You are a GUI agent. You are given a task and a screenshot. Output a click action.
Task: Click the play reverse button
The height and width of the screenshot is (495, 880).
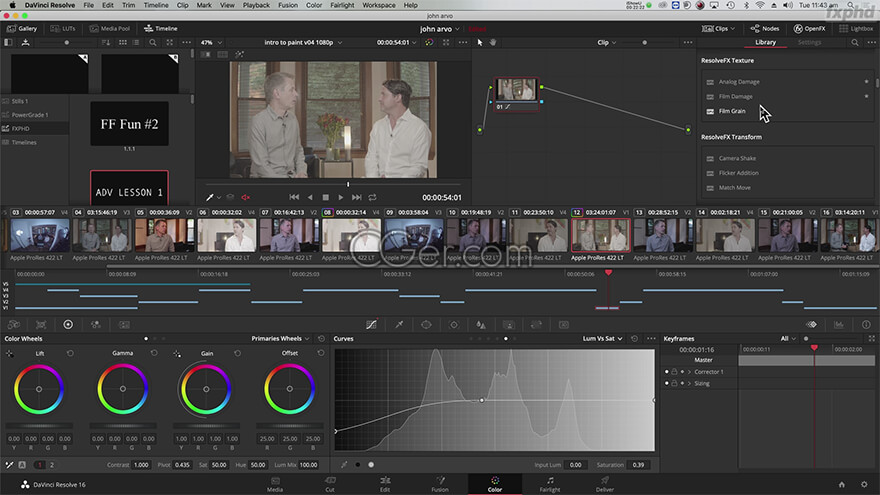click(310, 198)
